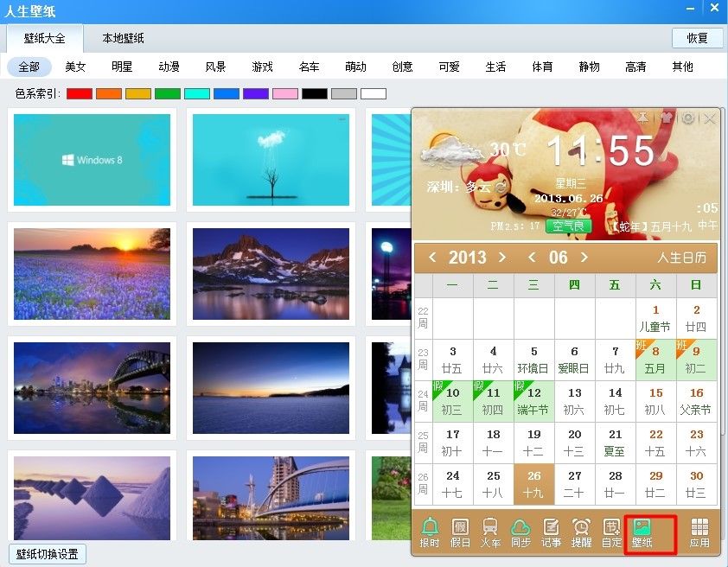Select the 生活 category

pyautogui.click(x=495, y=67)
